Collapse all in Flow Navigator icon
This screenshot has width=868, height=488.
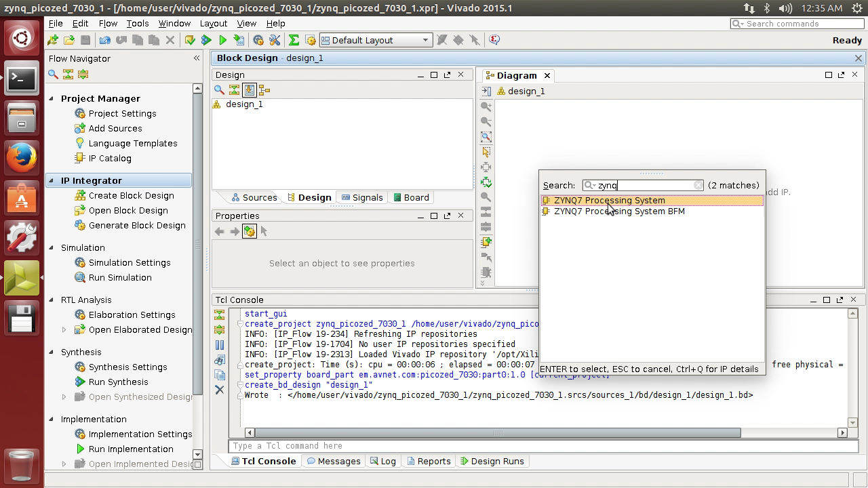tap(68, 74)
